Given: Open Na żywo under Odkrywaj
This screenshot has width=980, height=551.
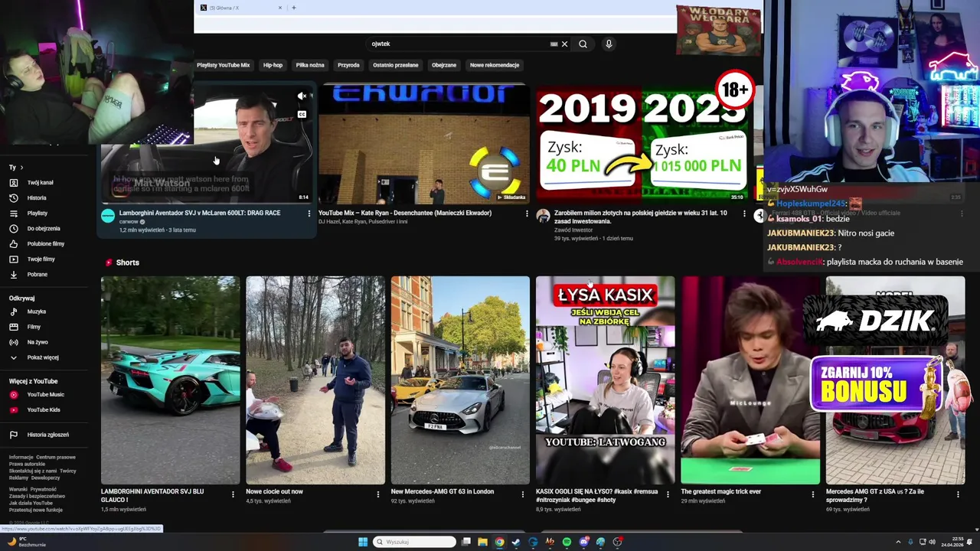Looking at the screenshot, I should (38, 342).
